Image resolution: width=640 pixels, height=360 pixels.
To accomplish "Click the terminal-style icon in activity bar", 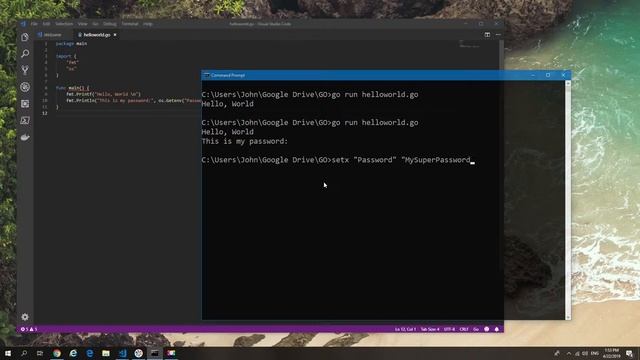I will (25, 120).
